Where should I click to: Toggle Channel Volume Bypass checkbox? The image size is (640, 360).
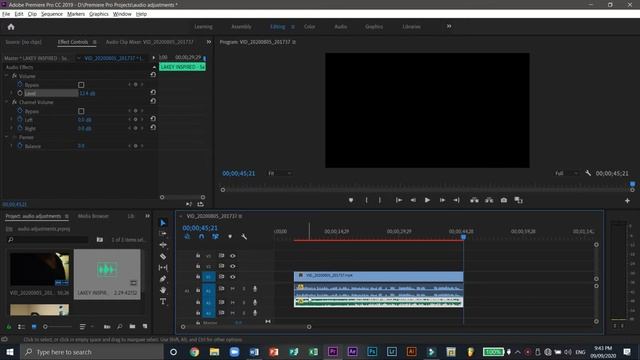81,111
